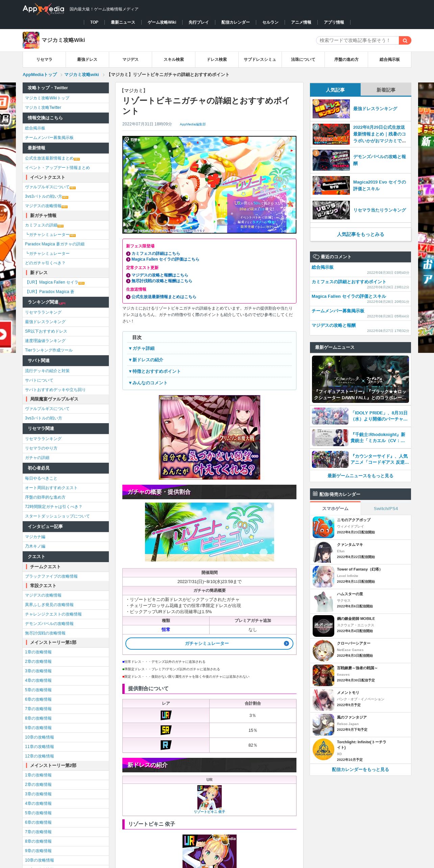Open 総合掲示板 wiki nav item
The height and width of the screenshot is (868, 434).
pos(389,59)
